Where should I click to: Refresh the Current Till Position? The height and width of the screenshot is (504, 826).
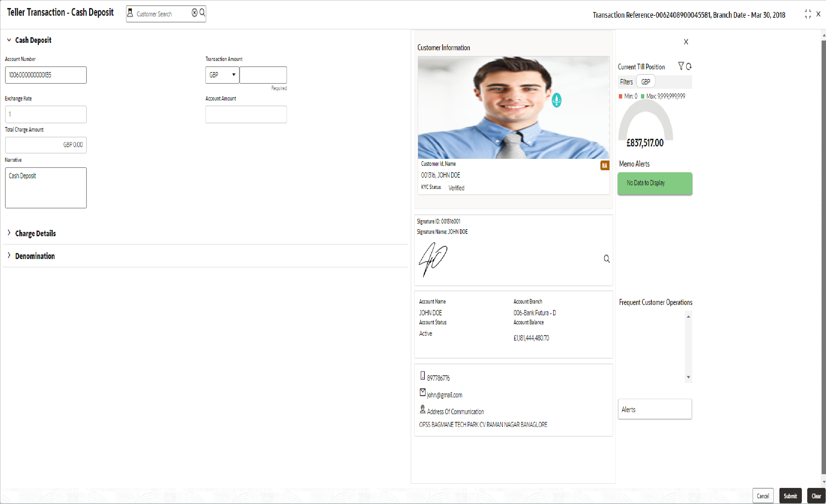689,66
